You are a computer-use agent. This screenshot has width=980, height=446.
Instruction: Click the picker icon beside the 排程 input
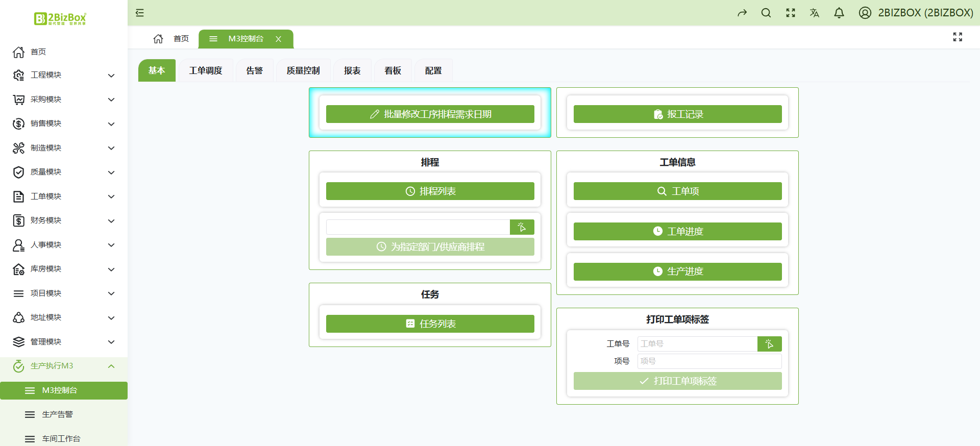tap(522, 227)
